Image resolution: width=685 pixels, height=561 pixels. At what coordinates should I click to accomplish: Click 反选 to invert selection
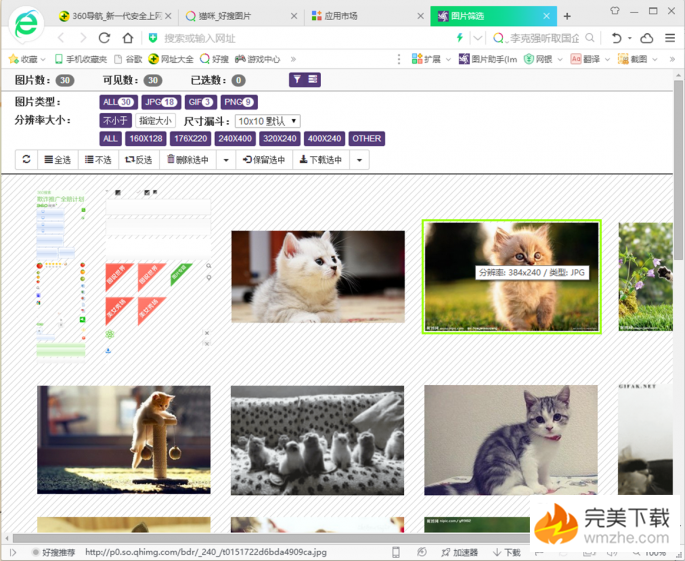(139, 160)
